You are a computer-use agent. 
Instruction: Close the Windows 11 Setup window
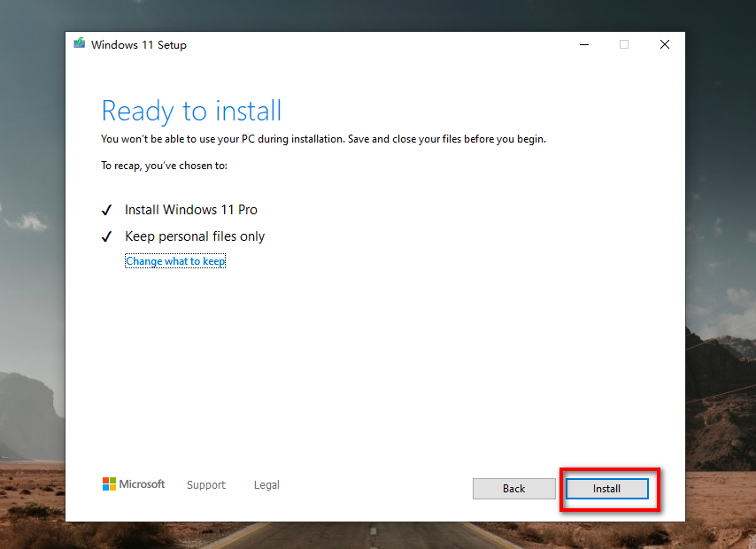[664, 44]
